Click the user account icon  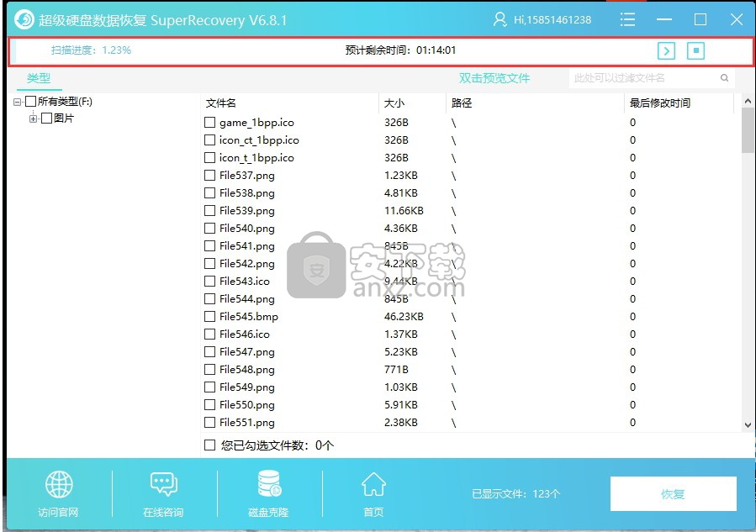[500, 19]
